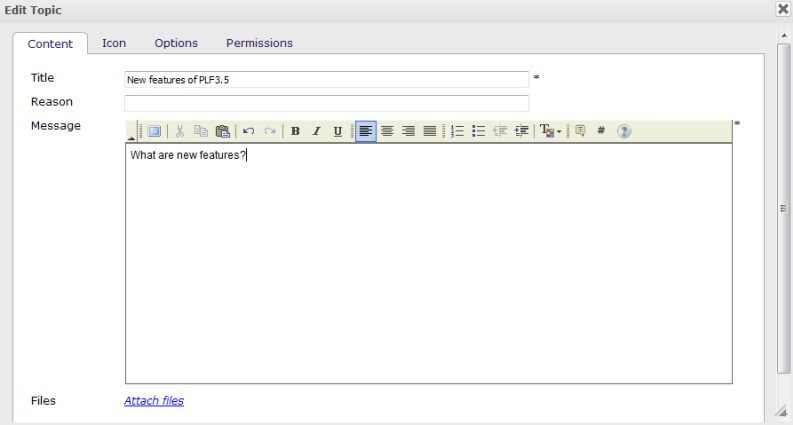
Task: Click the Attach files link
Action: pyautogui.click(x=154, y=401)
